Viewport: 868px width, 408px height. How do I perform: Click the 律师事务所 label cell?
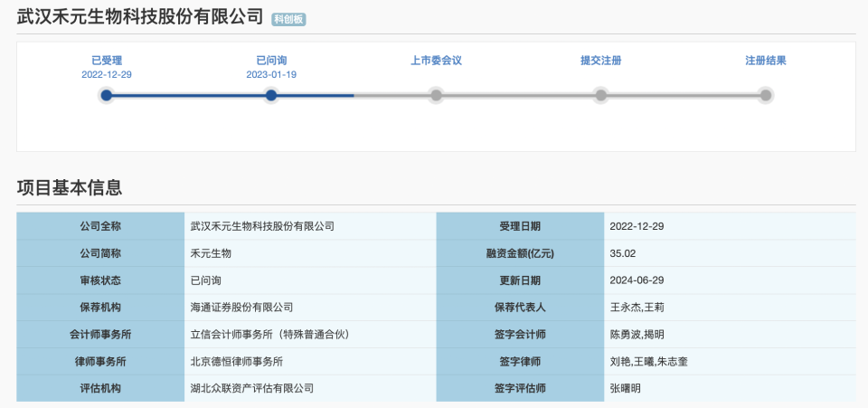click(100, 362)
